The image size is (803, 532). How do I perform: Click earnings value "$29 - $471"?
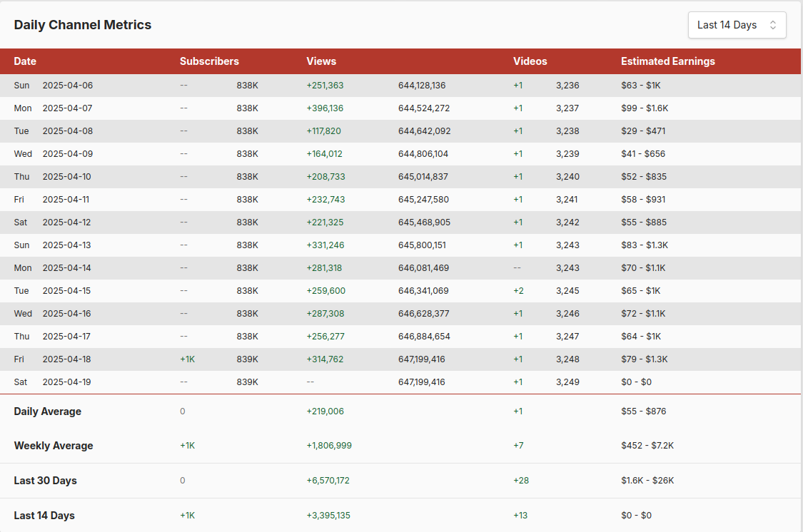coord(643,131)
